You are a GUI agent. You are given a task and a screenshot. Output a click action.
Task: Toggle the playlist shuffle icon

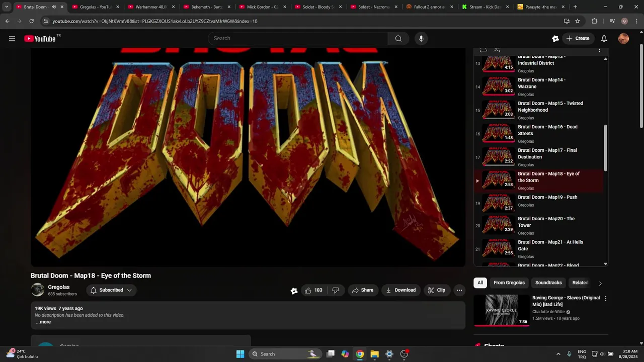[497, 49]
